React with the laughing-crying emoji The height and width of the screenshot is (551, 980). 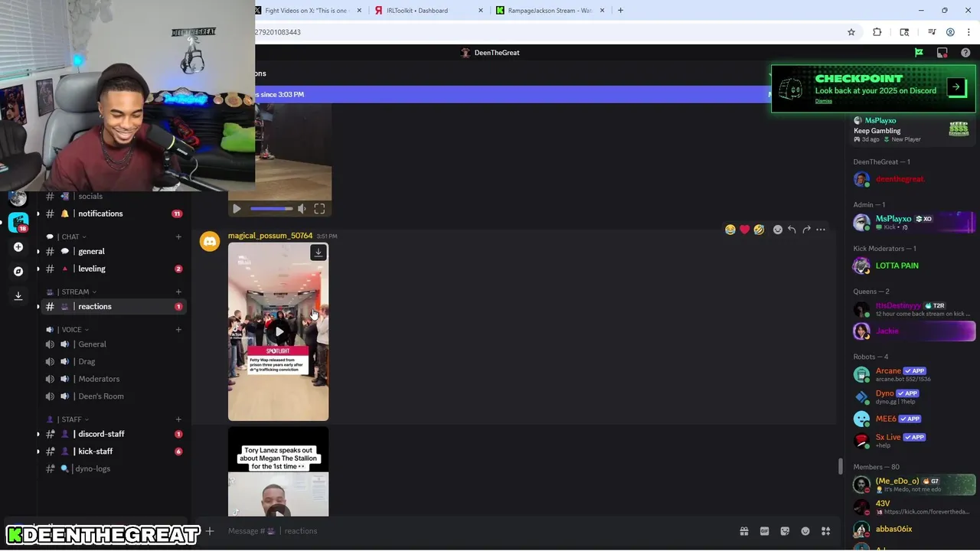point(730,230)
